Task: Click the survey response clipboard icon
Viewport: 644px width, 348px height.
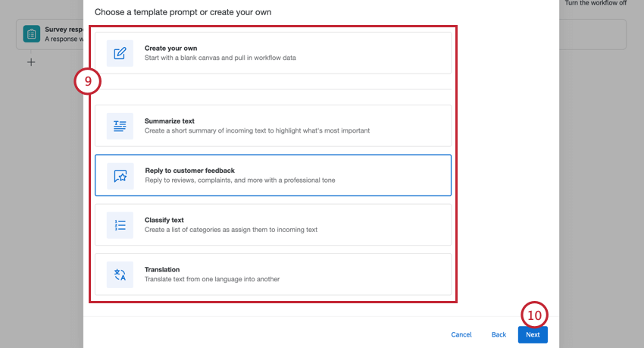Action: click(32, 34)
